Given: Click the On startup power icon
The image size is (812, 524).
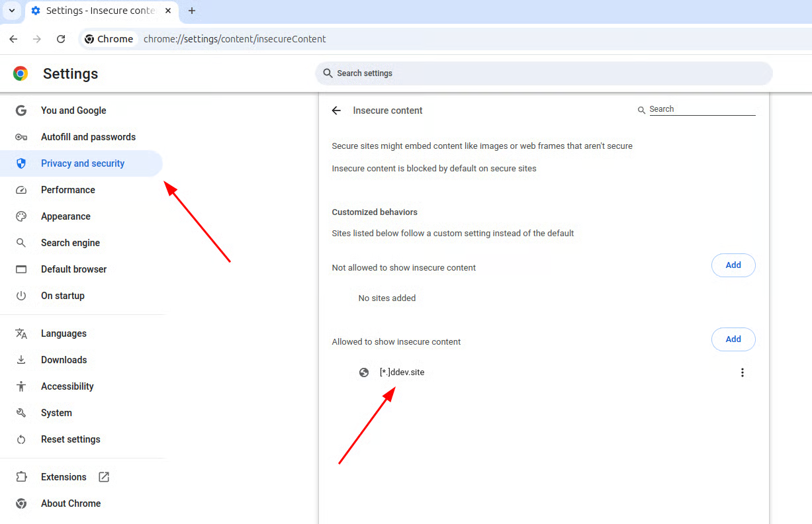Looking at the screenshot, I should click(21, 296).
